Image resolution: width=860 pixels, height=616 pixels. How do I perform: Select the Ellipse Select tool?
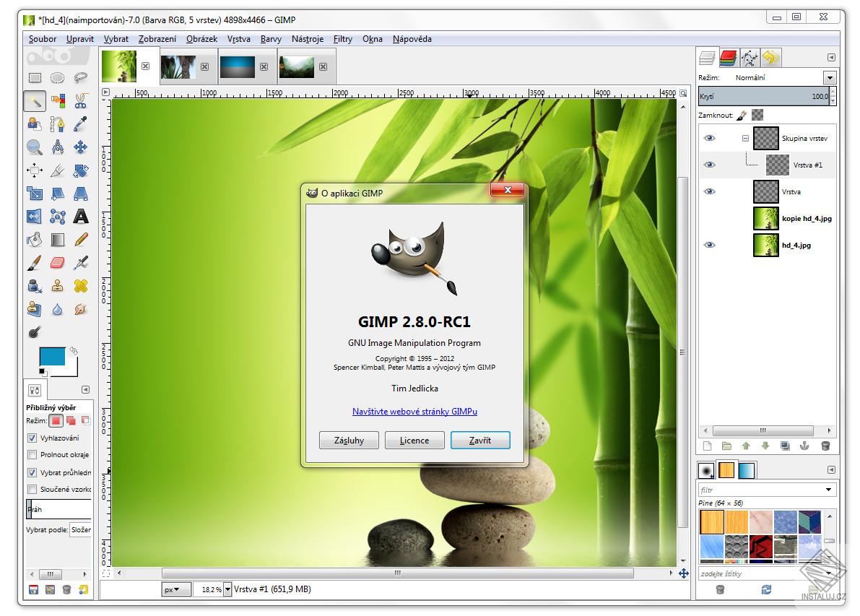click(x=58, y=78)
